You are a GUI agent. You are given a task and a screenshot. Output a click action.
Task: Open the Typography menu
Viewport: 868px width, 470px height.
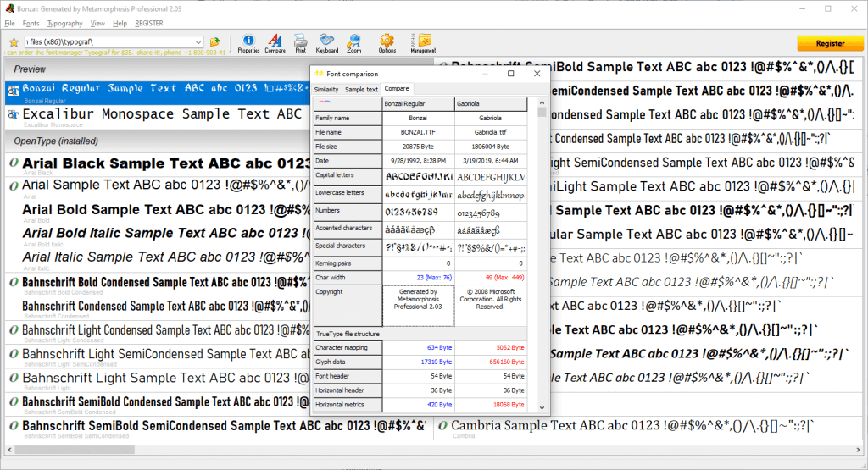[65, 23]
